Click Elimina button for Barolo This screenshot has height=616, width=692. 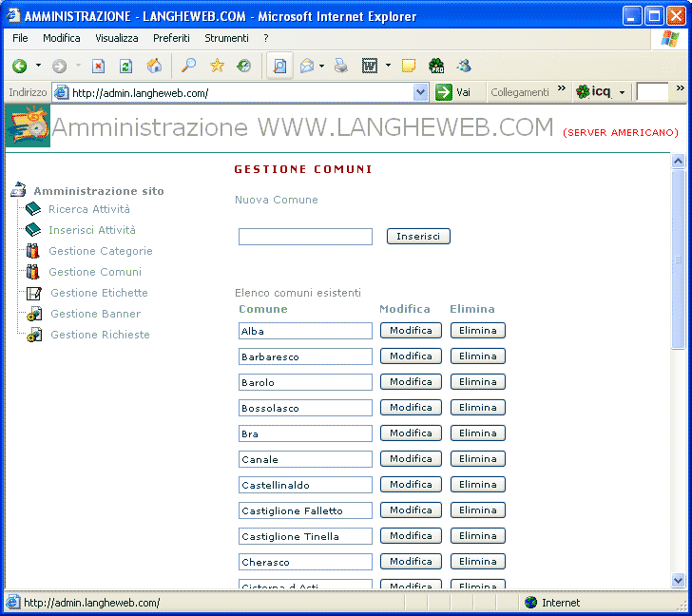477,381
